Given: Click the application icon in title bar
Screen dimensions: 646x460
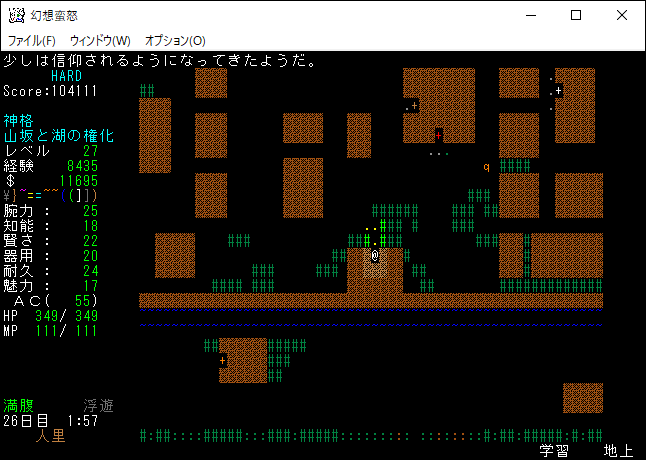Looking at the screenshot, I should [x=16, y=15].
